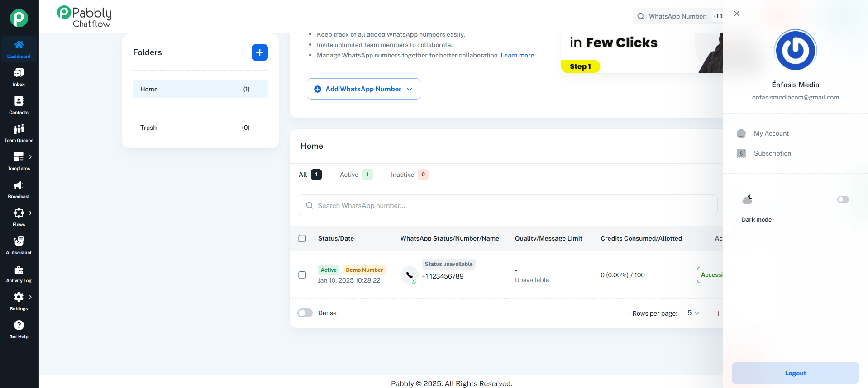868x388 pixels.
Task: Open the rows per page dropdown
Action: point(693,313)
